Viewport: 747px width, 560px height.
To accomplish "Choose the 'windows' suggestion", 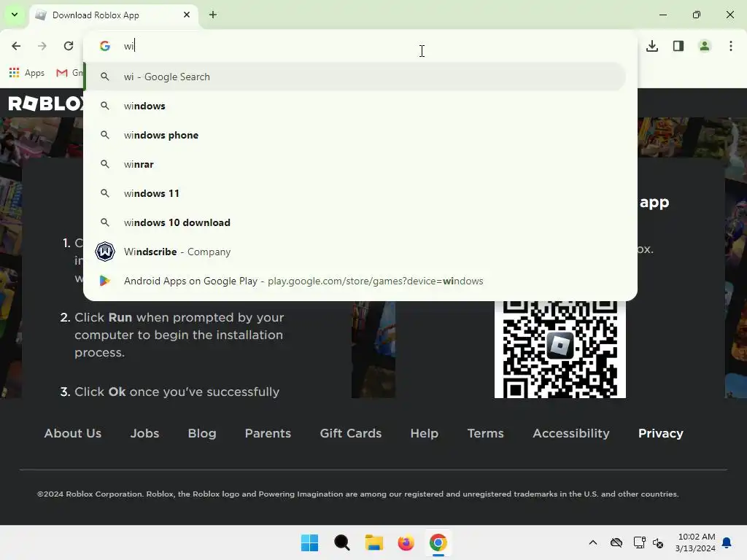I will pyautogui.click(x=355, y=106).
